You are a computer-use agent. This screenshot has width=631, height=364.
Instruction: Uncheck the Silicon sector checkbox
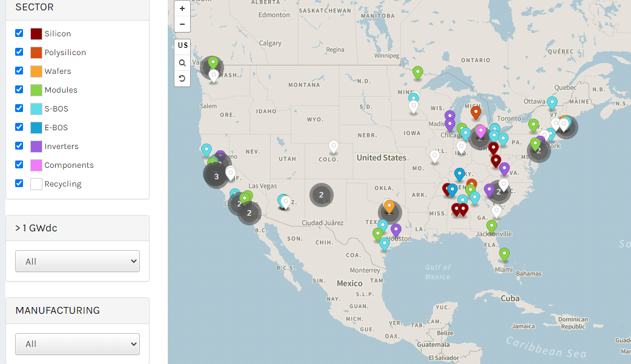click(19, 33)
